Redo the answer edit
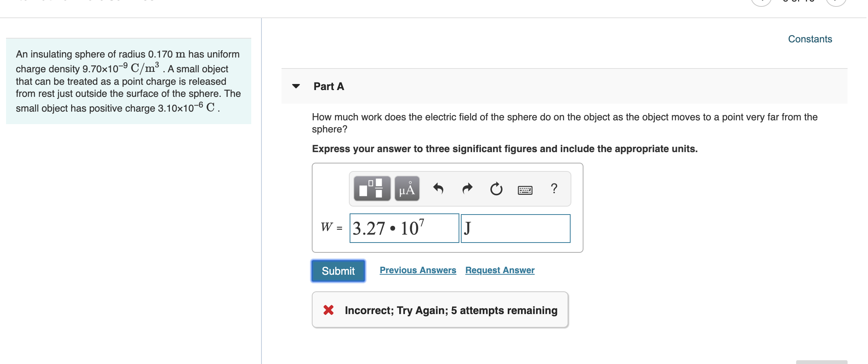Viewport: 868px width, 364px height. (468, 188)
